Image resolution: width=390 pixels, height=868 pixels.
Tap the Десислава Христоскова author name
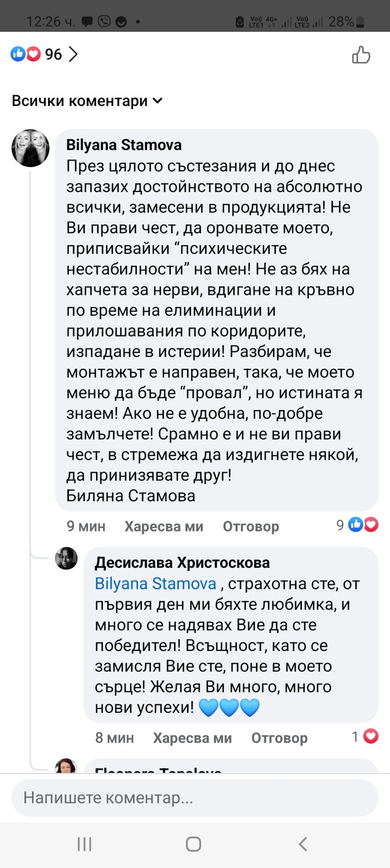point(182,563)
